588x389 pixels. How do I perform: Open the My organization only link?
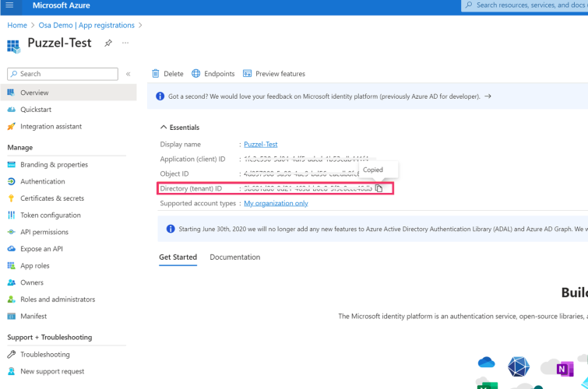coord(276,203)
